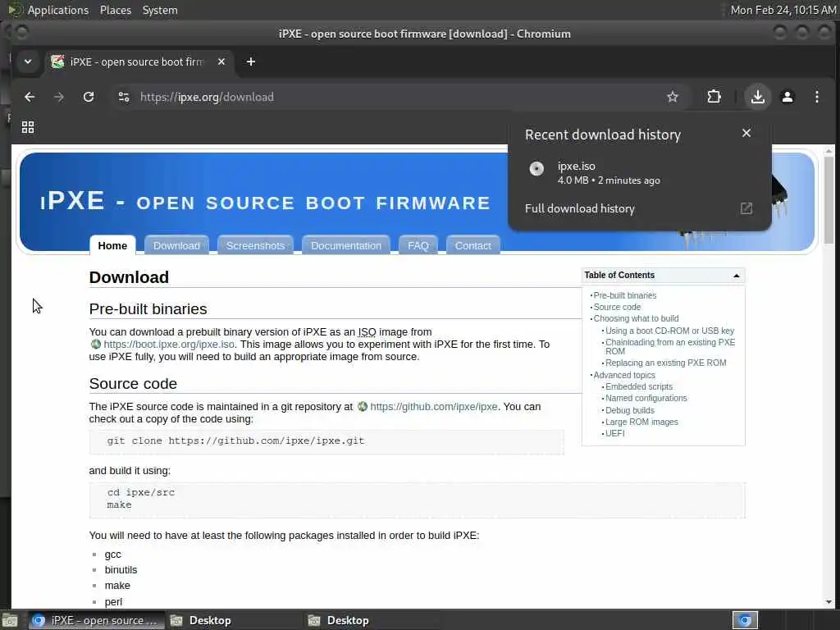Image resolution: width=840 pixels, height=630 pixels.
Task: Open the apps grid icon in bookmarks bar
Action: (x=28, y=127)
